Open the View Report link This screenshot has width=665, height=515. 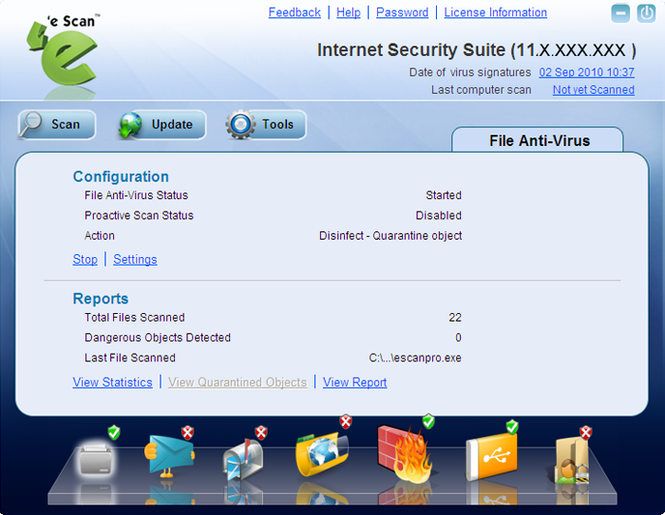pyautogui.click(x=355, y=382)
